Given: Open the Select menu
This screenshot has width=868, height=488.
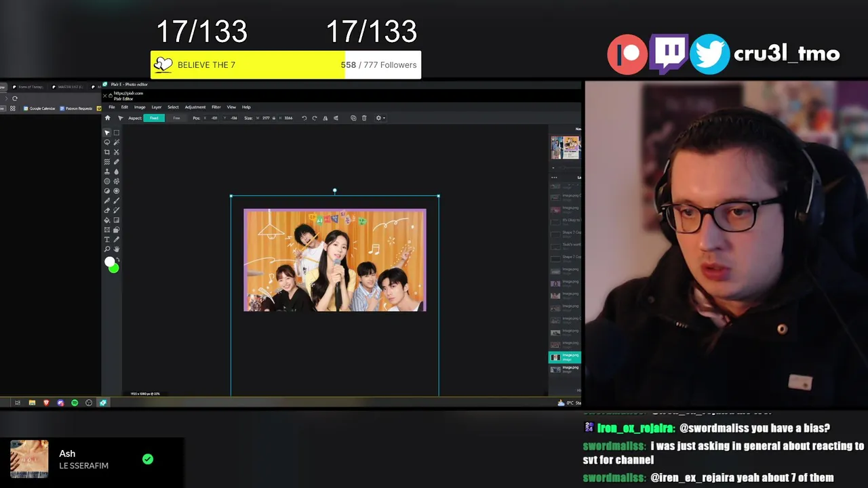Looking at the screenshot, I should pos(173,107).
